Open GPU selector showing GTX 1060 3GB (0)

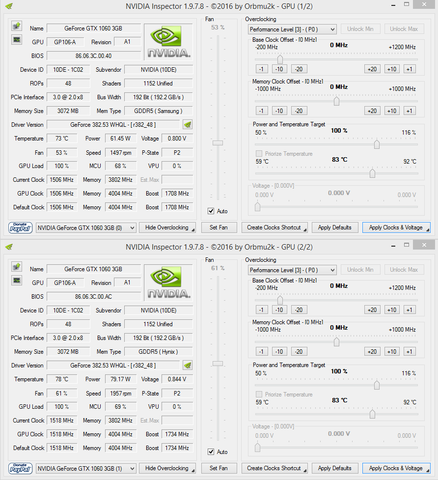tap(86, 228)
